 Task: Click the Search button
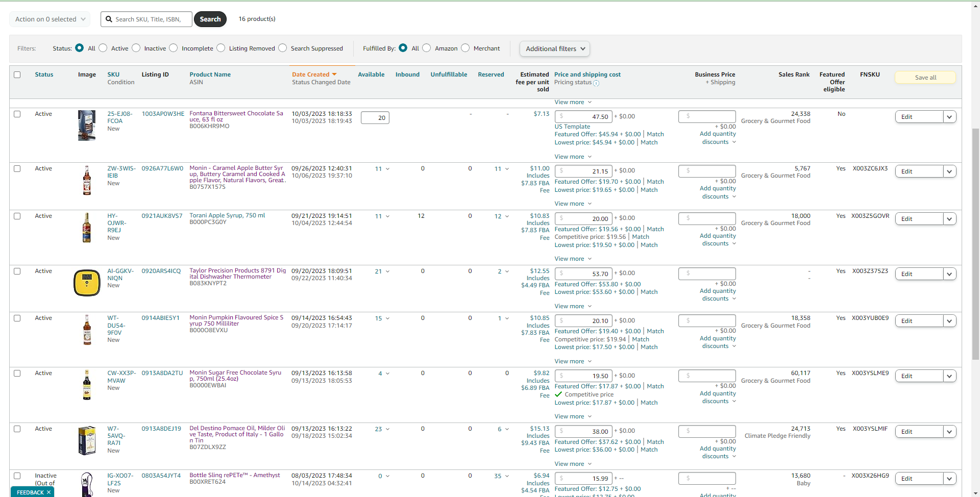point(210,19)
